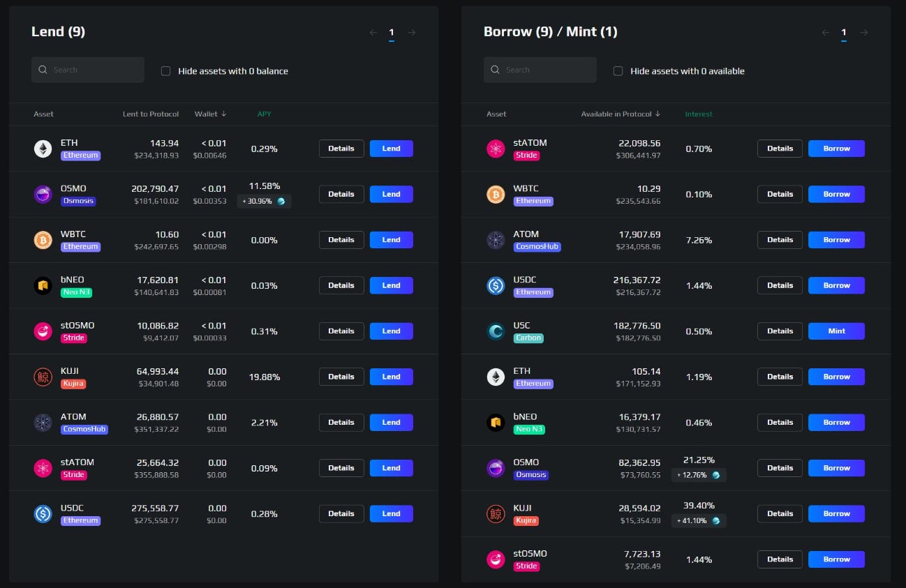Image resolution: width=906 pixels, height=588 pixels.
Task: Click Lend button for KUJI
Action: tap(391, 377)
